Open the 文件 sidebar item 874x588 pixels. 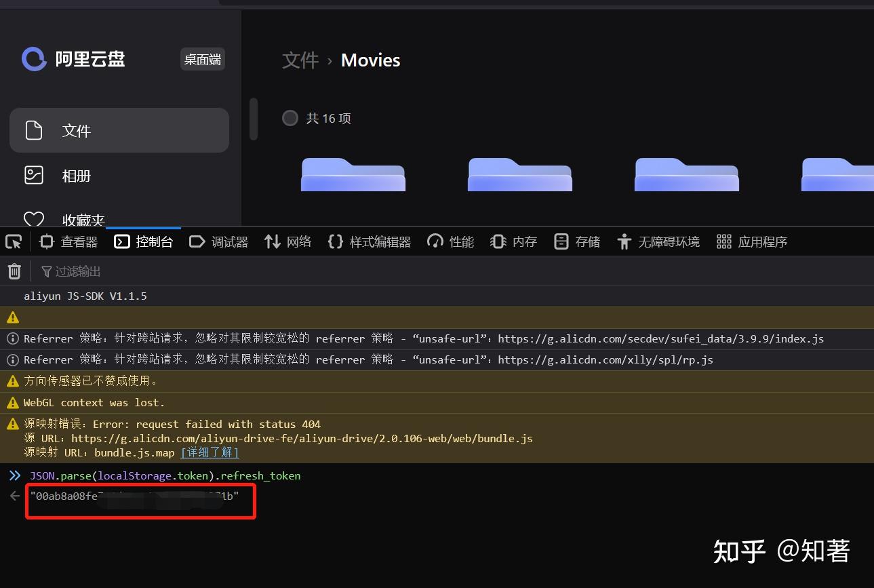point(119,130)
